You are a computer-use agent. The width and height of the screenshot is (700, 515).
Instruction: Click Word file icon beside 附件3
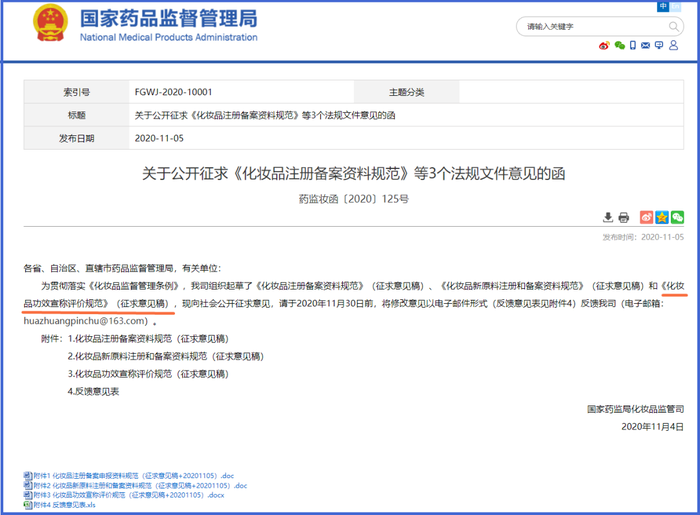pyautogui.click(x=28, y=495)
